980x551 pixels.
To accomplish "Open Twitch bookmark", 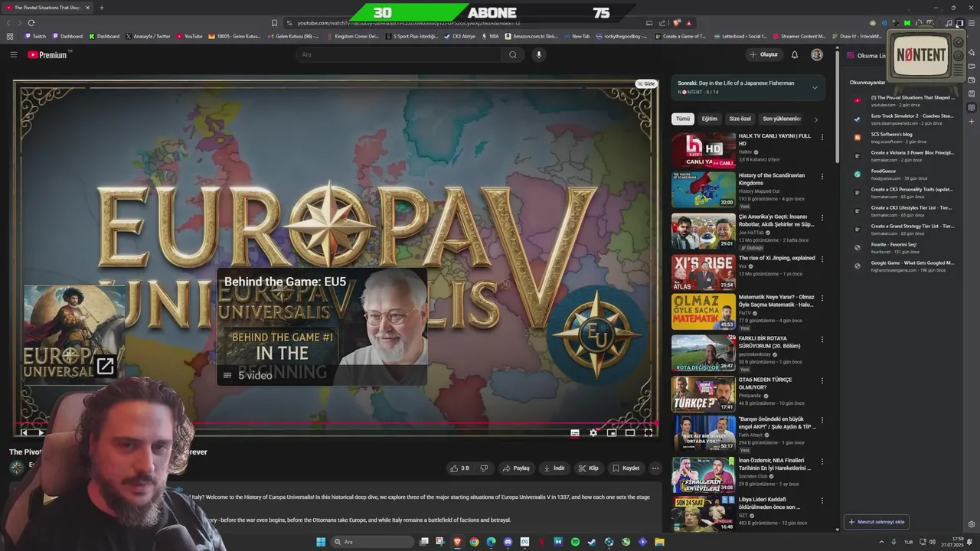I will (x=36, y=36).
